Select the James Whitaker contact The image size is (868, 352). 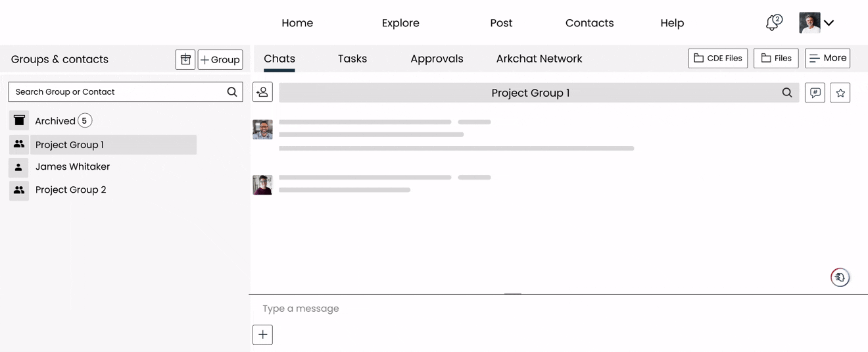72,167
